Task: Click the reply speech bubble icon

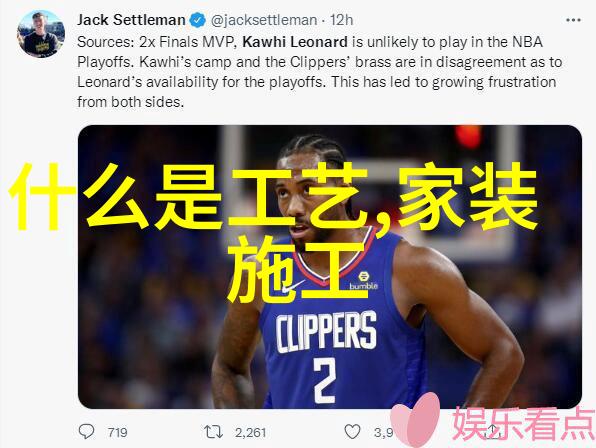Action: click(86, 432)
